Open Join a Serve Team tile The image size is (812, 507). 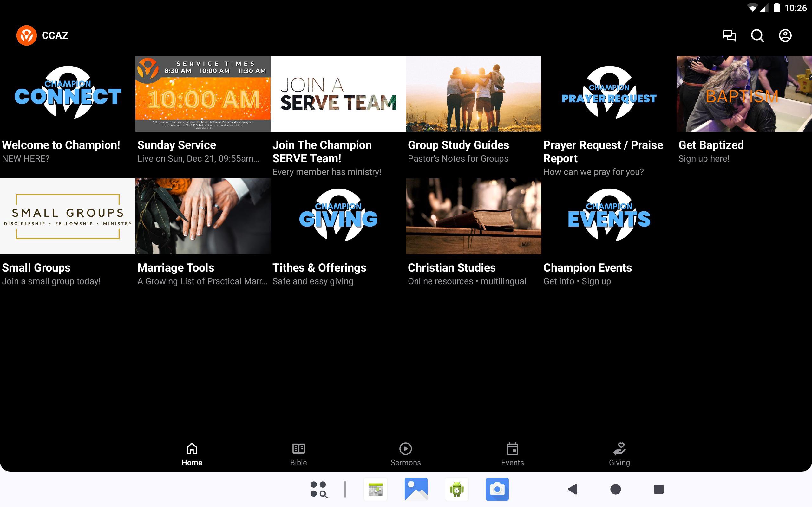click(338, 93)
